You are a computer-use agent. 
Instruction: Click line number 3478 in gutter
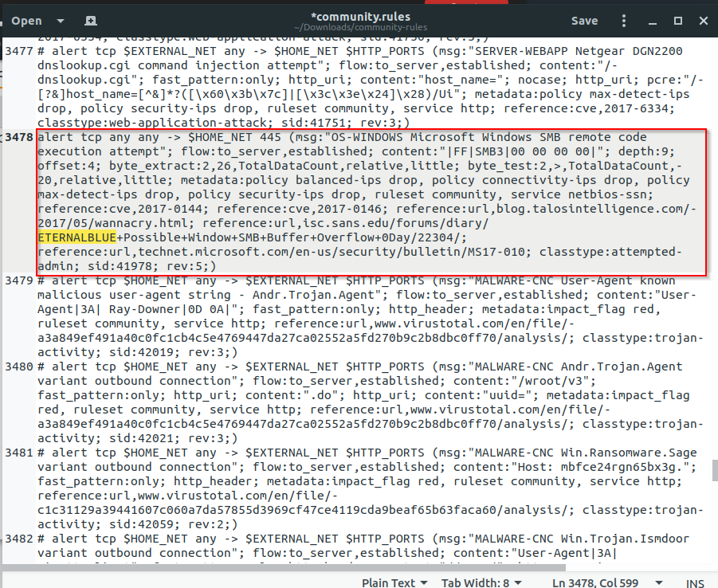coord(19,137)
